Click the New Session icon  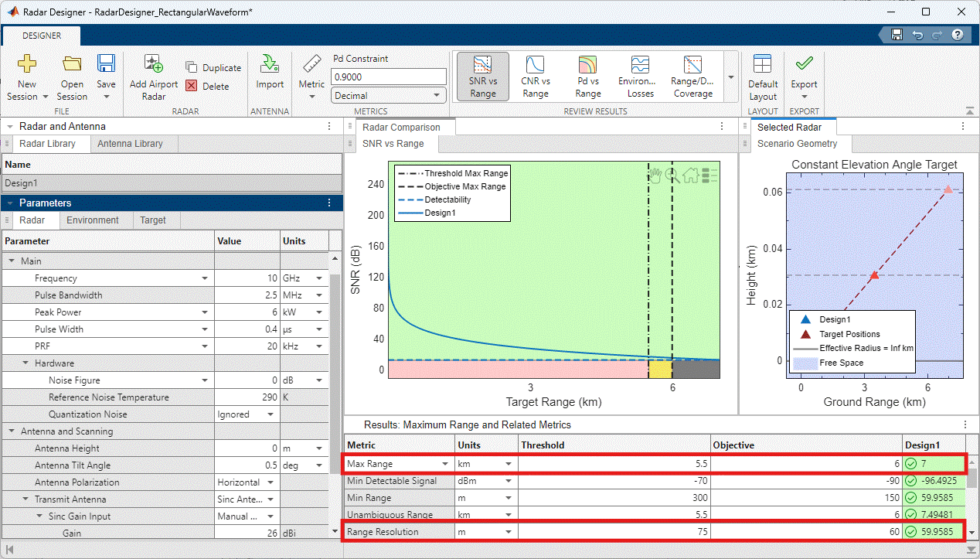coord(27,65)
